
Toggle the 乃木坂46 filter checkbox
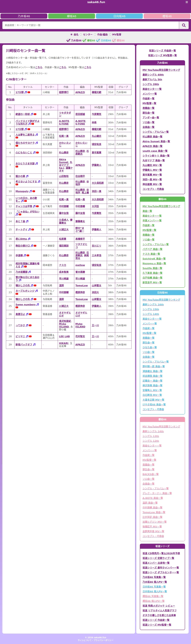pyautogui.click(x=68, y=40)
